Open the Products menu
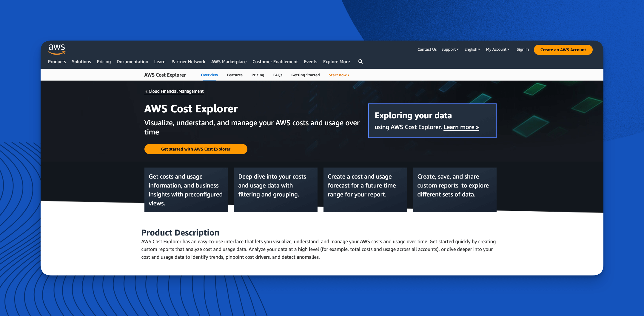 pos(57,62)
